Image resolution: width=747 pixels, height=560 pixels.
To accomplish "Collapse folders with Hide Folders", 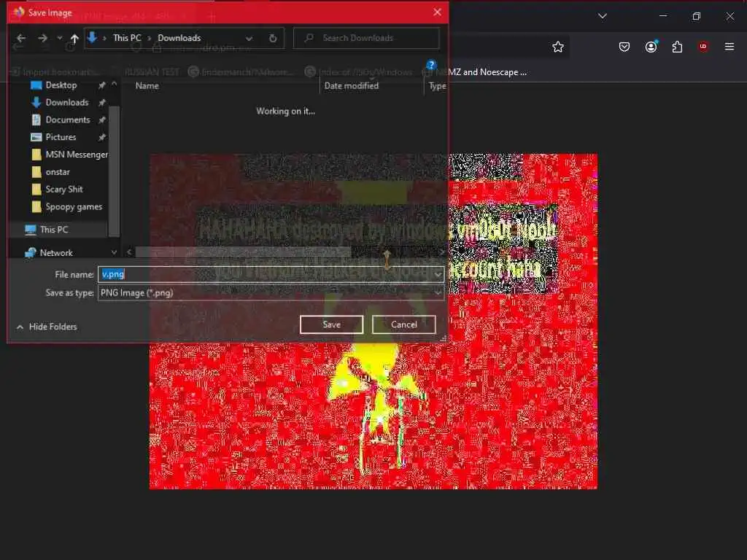I will click(47, 327).
